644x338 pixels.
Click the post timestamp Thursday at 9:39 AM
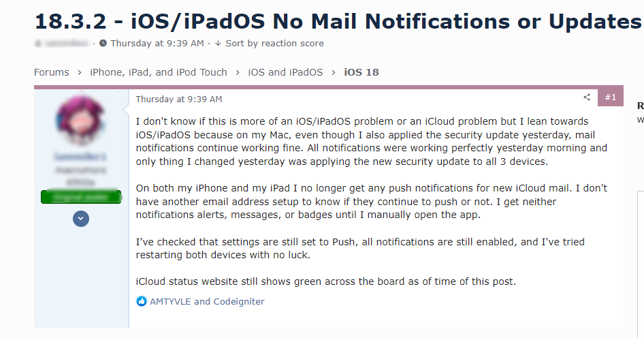pos(179,99)
